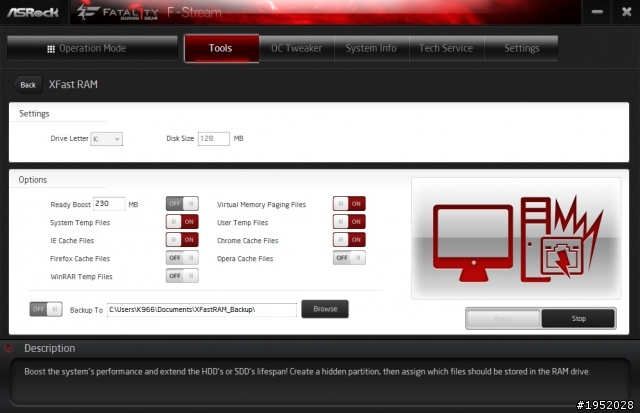This screenshot has height=413, width=640.
Task: Open the Settings tab
Action: (x=521, y=48)
